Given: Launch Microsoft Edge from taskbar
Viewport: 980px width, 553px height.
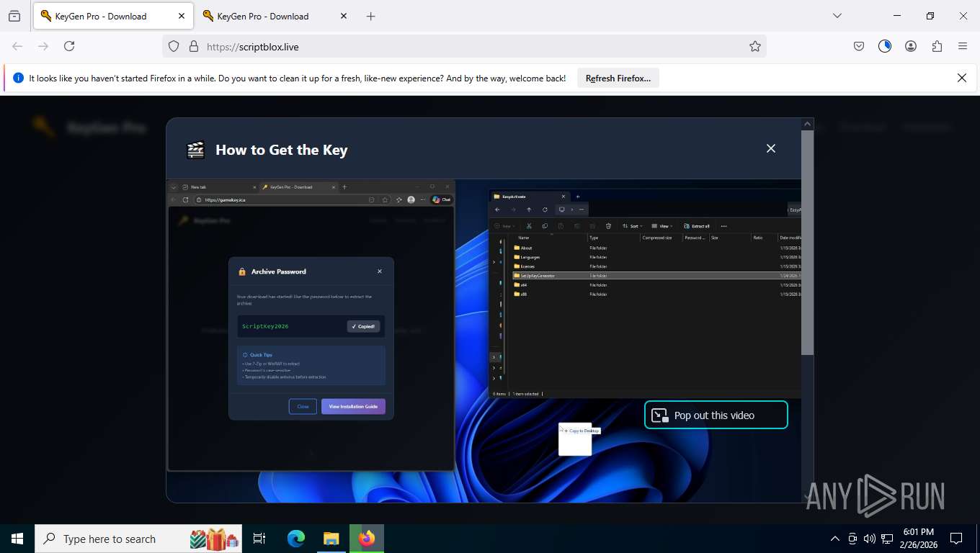Looking at the screenshot, I should pyautogui.click(x=296, y=539).
